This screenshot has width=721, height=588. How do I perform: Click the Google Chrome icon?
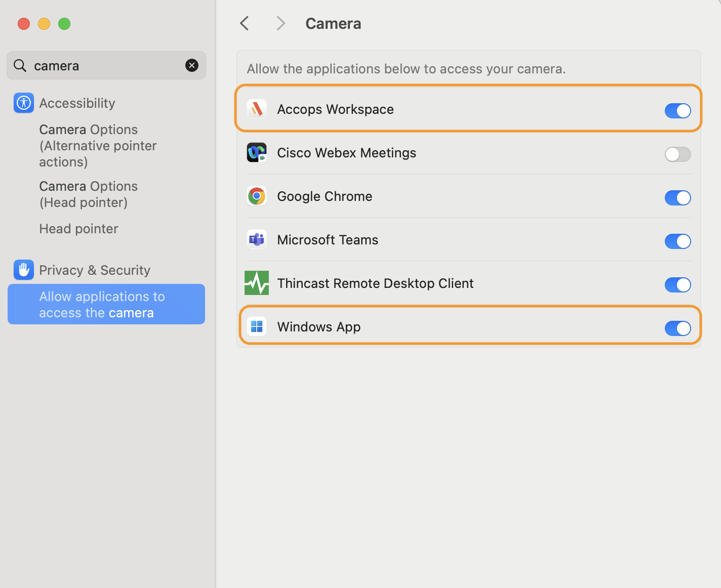tap(257, 196)
